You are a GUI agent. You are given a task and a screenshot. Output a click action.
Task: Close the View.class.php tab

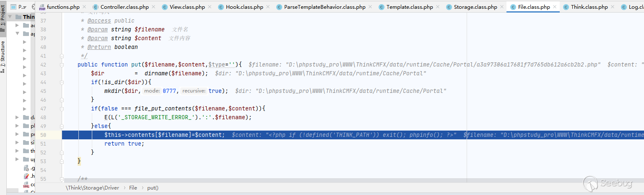pos(210,7)
